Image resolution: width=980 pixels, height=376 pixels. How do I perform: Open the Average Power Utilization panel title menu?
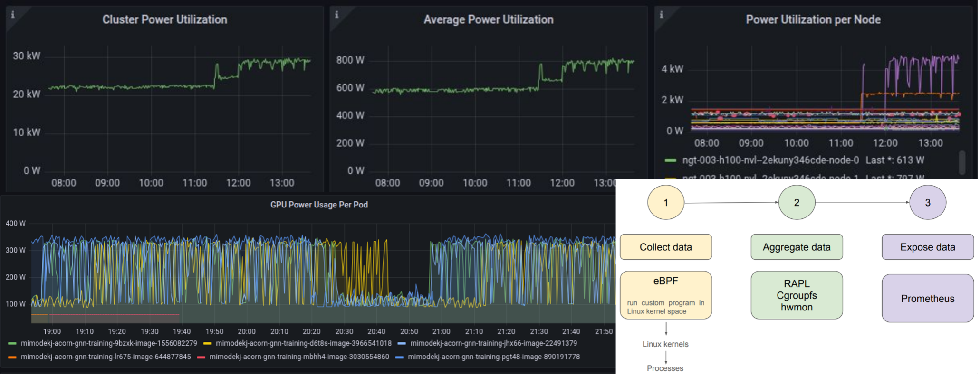tap(488, 19)
